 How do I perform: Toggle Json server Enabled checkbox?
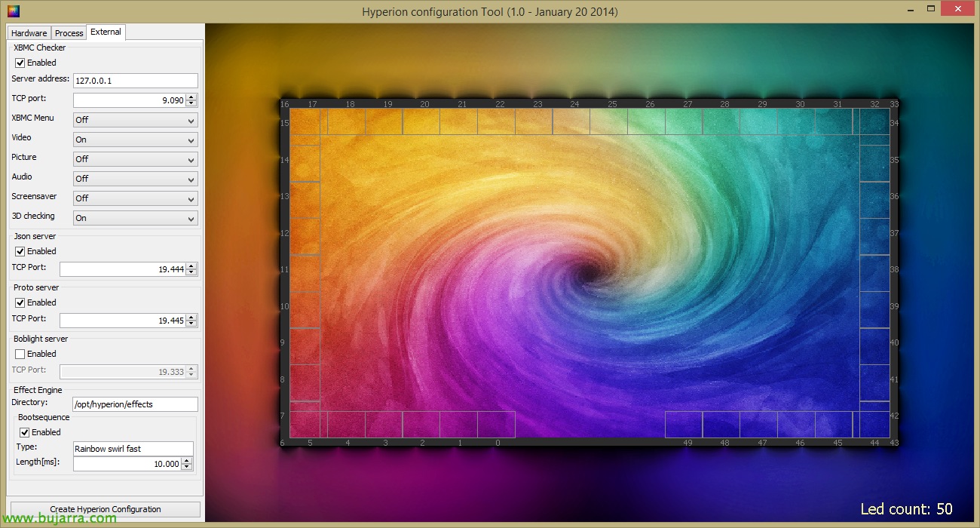(x=20, y=252)
